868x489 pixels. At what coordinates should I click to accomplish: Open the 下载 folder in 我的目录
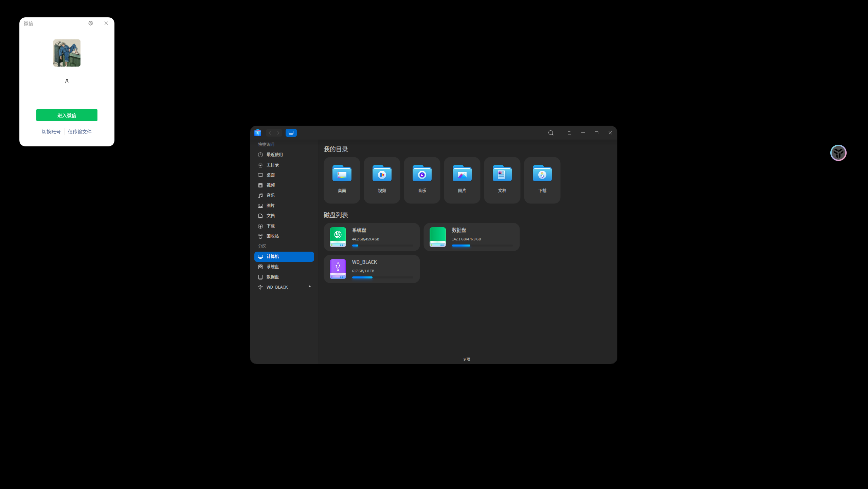(542, 180)
